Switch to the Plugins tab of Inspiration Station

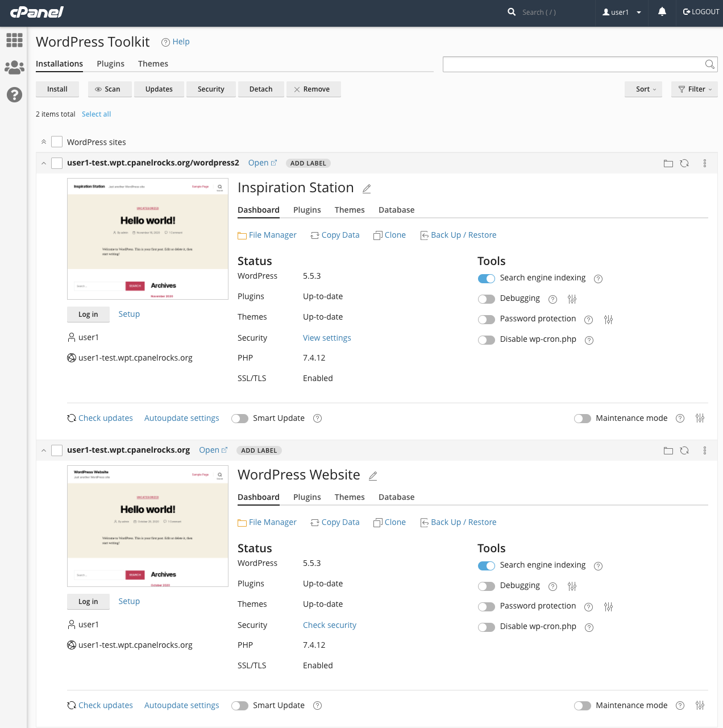[307, 210]
